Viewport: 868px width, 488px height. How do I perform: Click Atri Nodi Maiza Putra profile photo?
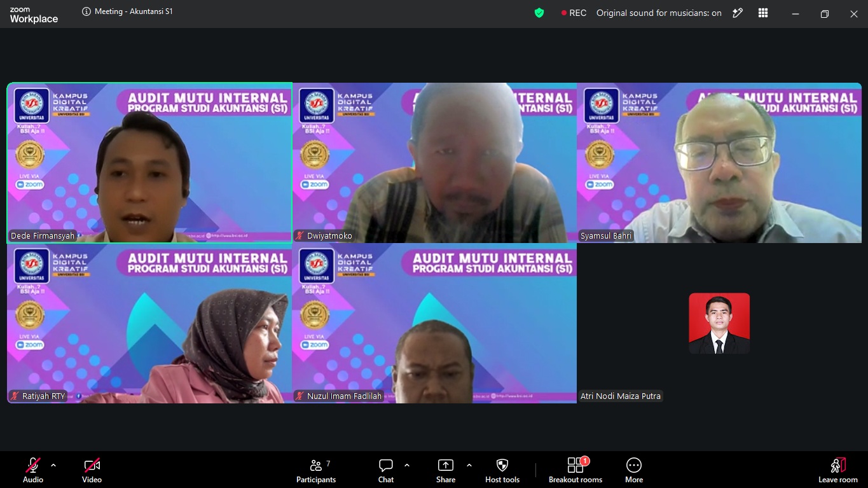coord(719,323)
